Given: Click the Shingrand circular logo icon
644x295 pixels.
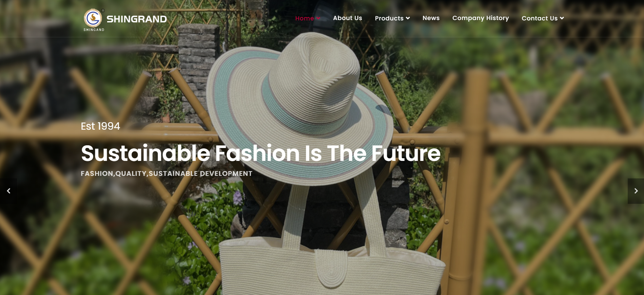Looking at the screenshot, I should pyautogui.click(x=93, y=18).
